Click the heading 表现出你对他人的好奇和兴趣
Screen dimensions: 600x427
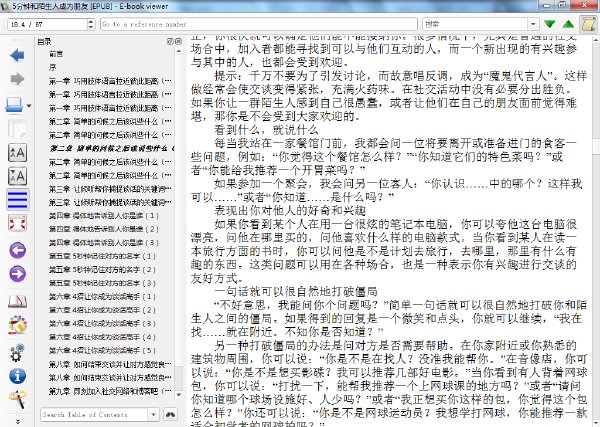pos(290,210)
